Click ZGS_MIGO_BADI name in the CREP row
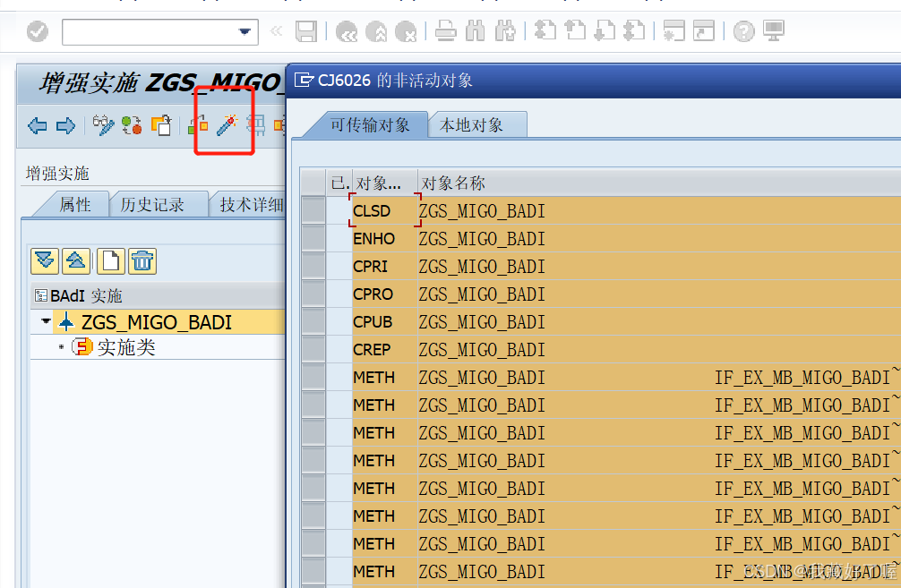The width and height of the screenshot is (901, 588). pos(482,350)
